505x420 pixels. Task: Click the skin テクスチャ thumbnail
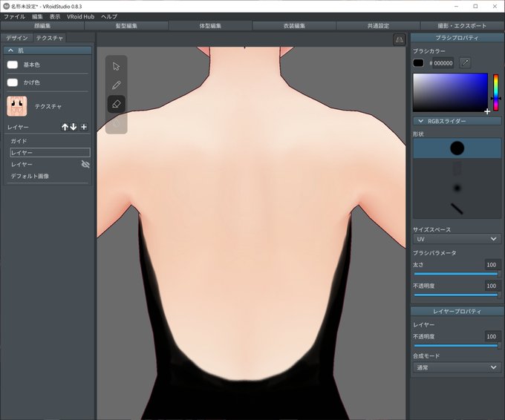17,106
